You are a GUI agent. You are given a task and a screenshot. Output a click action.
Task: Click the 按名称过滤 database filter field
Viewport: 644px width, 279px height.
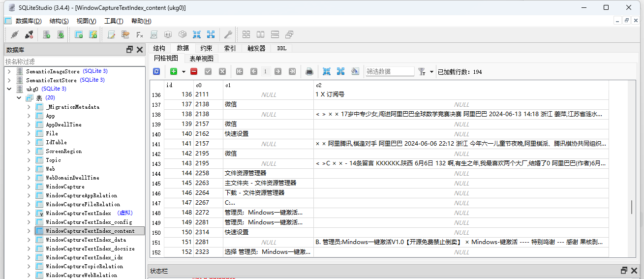74,62
